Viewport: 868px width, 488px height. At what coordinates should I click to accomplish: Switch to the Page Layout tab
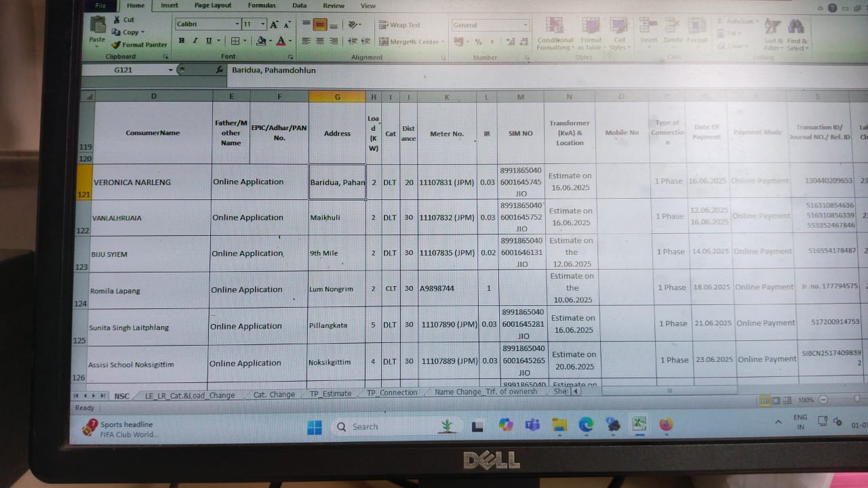[212, 5]
